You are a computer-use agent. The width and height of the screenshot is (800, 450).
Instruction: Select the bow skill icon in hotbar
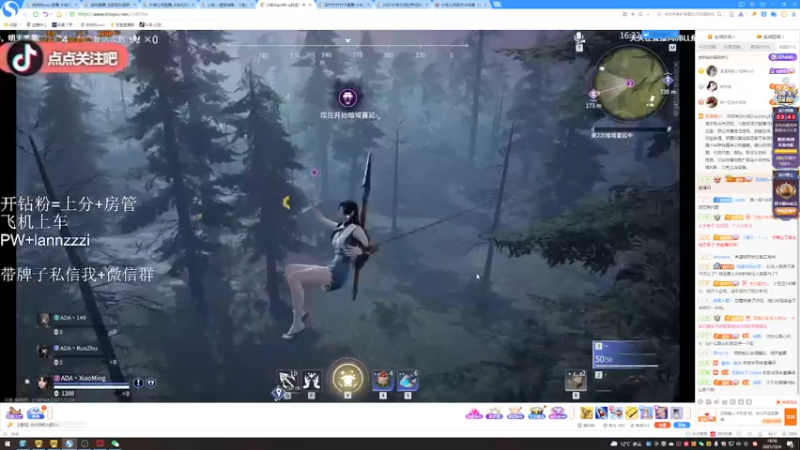tap(287, 381)
